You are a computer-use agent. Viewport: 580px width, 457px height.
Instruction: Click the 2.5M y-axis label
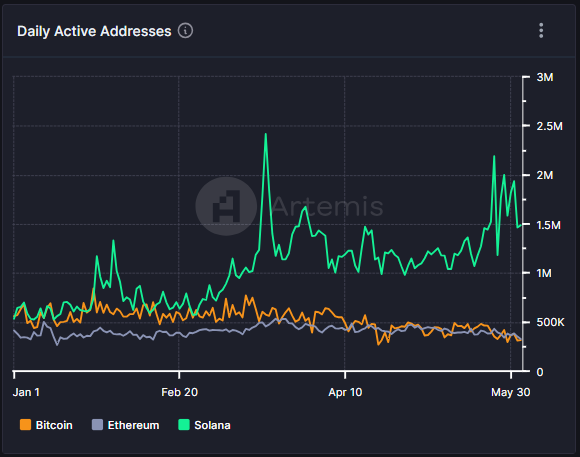point(549,126)
